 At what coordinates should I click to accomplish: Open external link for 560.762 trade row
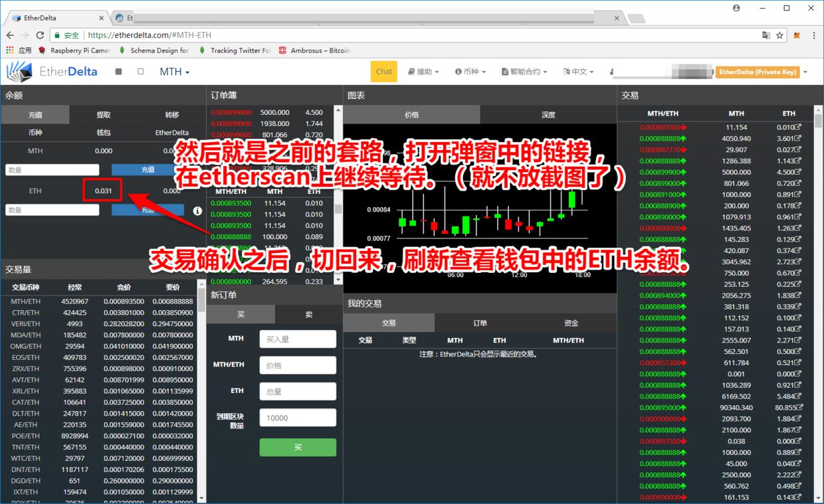798,486
